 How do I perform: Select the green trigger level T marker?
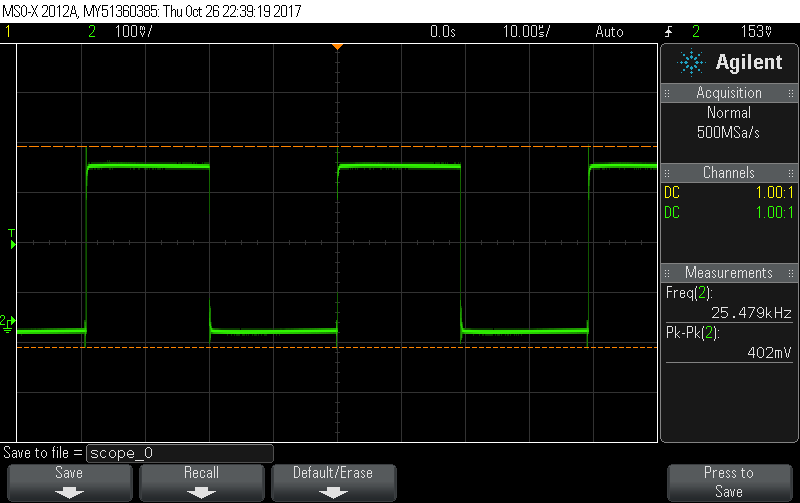(12, 239)
